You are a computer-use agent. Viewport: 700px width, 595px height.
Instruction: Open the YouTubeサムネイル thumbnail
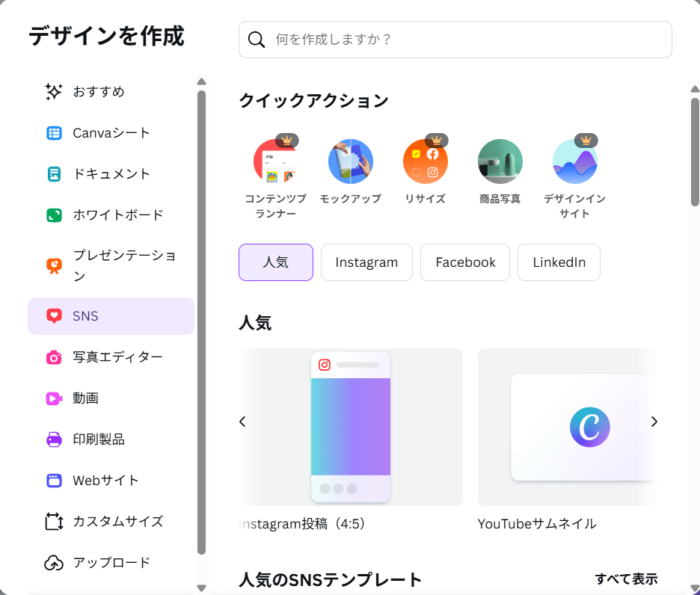(x=568, y=427)
